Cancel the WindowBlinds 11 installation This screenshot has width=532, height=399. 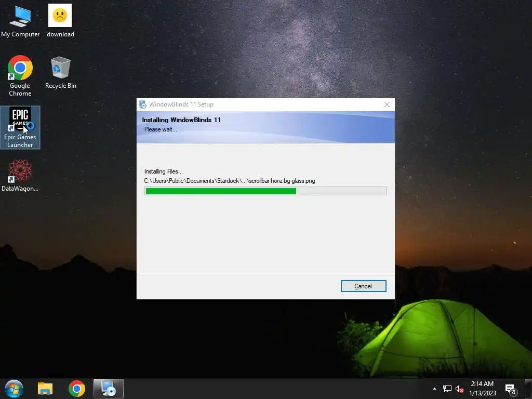tap(363, 286)
